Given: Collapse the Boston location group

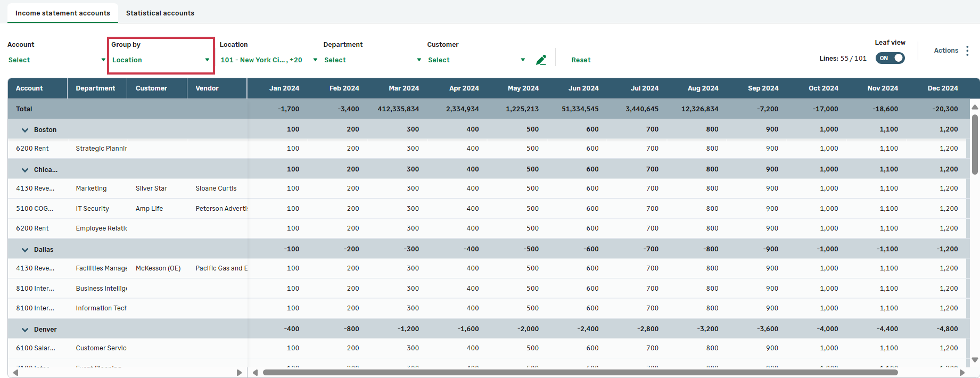Looking at the screenshot, I should (24, 130).
